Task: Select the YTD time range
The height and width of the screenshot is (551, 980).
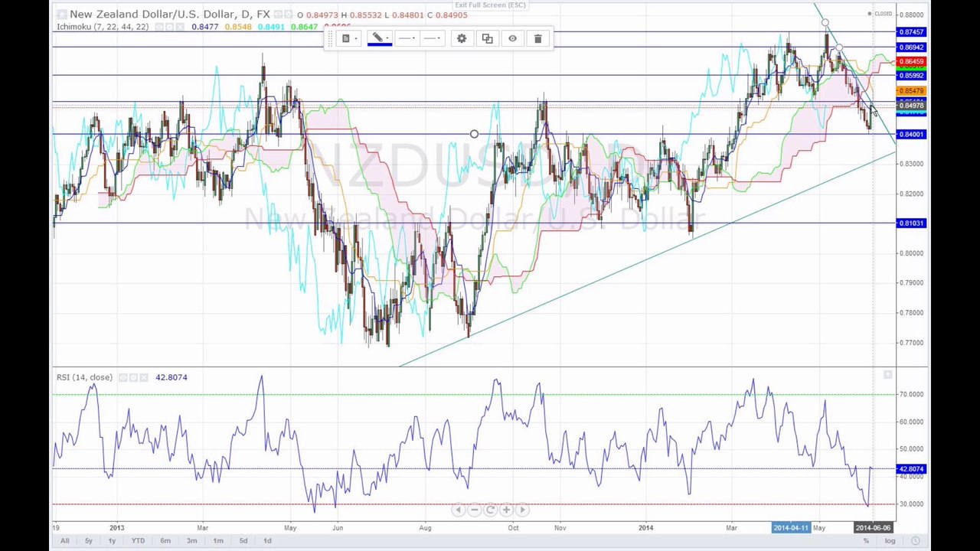Action: 138,541
